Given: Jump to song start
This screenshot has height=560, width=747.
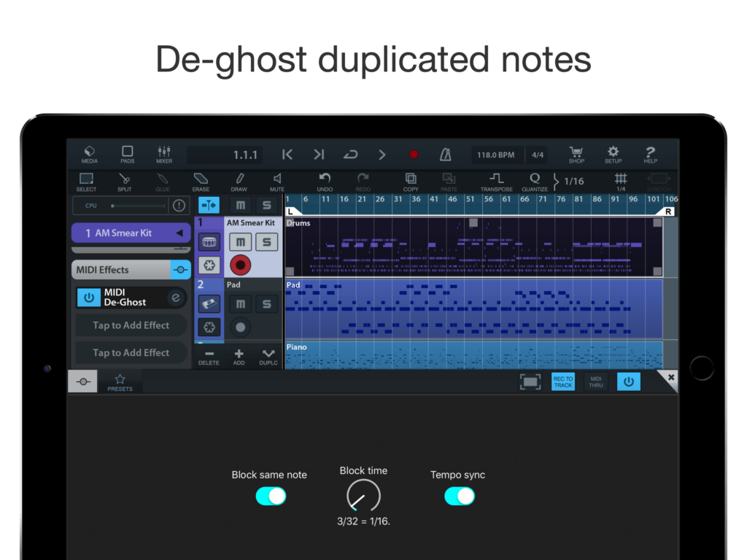Looking at the screenshot, I should [287, 155].
